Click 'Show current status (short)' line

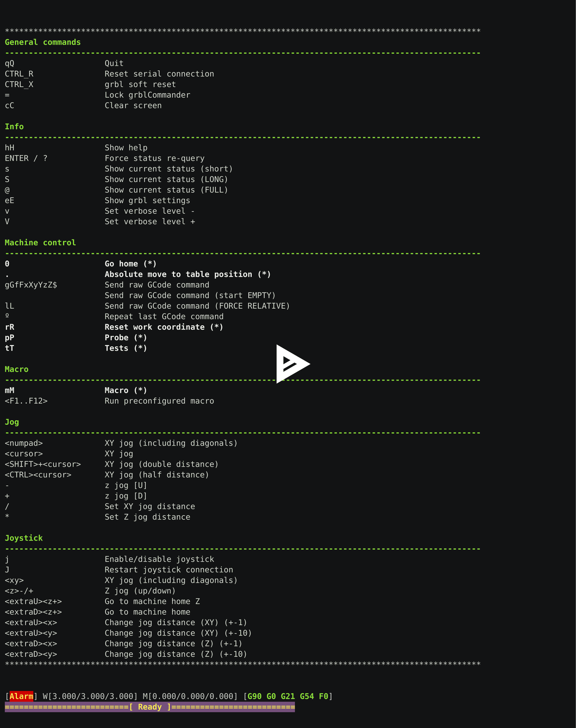169,169
